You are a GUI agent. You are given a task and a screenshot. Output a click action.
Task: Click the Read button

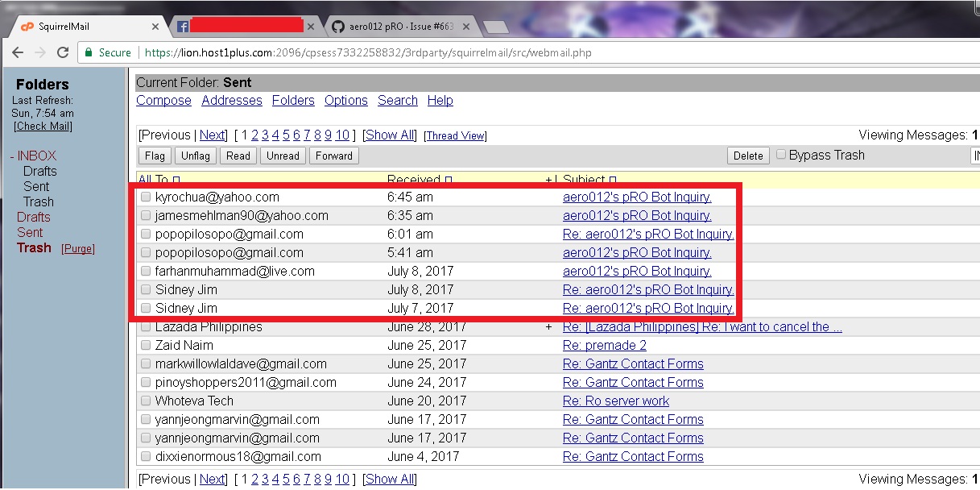coord(238,156)
